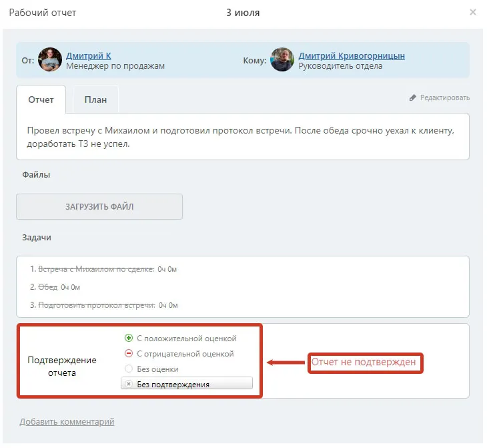Screen dimensions: 487x448
Task: Click the Задачи section heading
Action: pos(37,238)
